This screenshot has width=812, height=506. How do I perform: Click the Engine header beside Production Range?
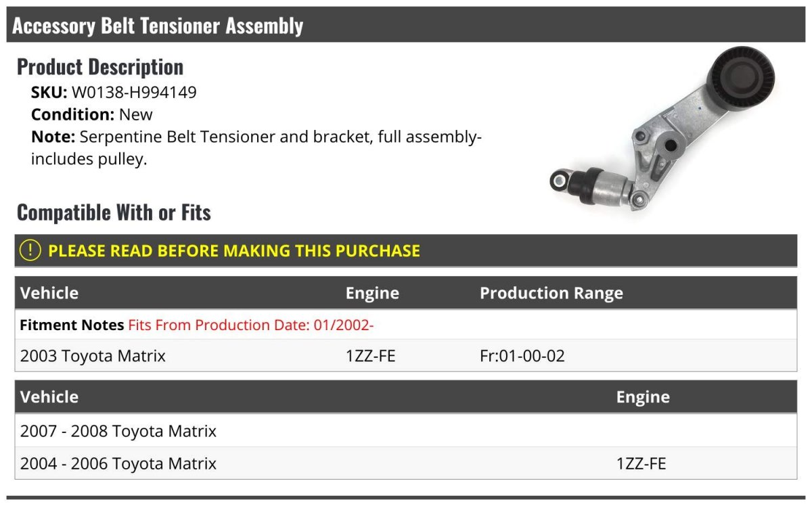pos(372,293)
